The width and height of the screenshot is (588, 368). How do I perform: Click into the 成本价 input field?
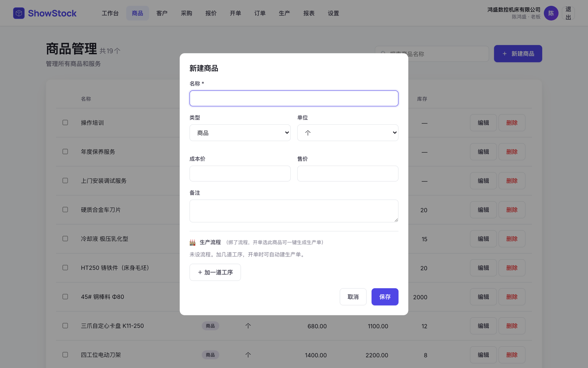(240, 173)
